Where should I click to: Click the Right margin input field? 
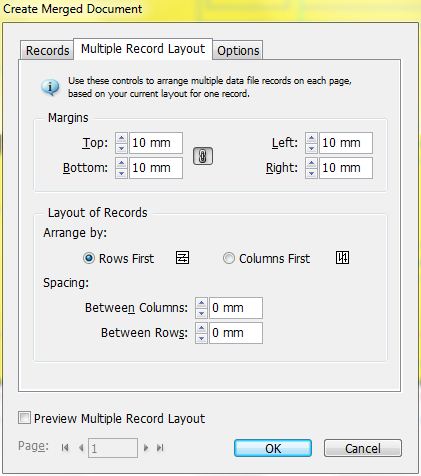346,168
